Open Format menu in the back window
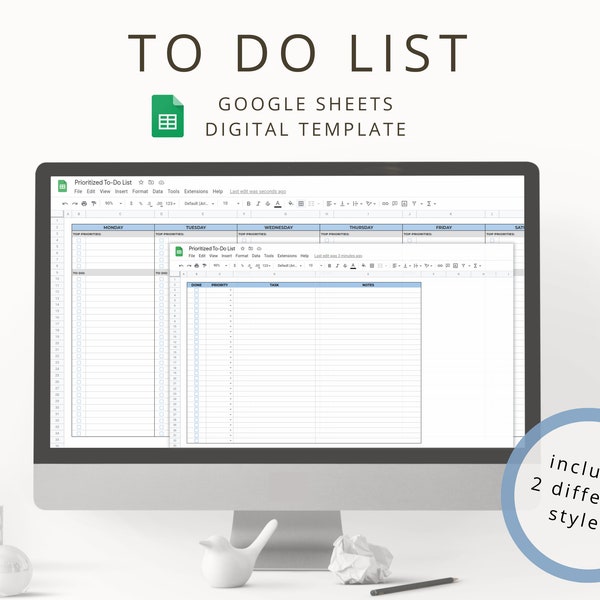 [x=140, y=191]
